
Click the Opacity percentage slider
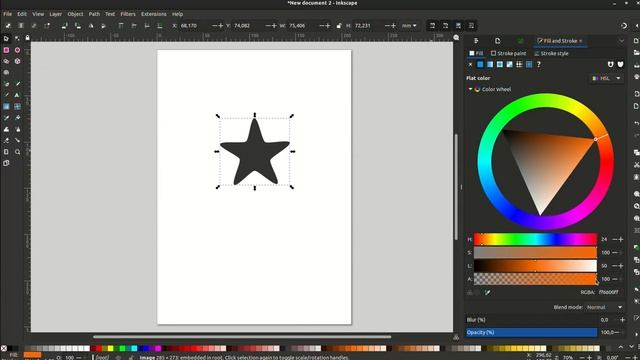531,332
